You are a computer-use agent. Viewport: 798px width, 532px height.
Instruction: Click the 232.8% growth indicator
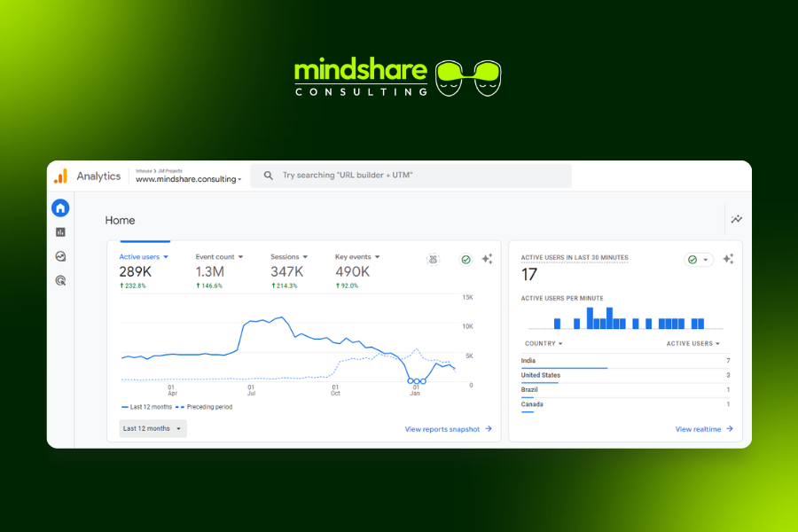(132, 286)
